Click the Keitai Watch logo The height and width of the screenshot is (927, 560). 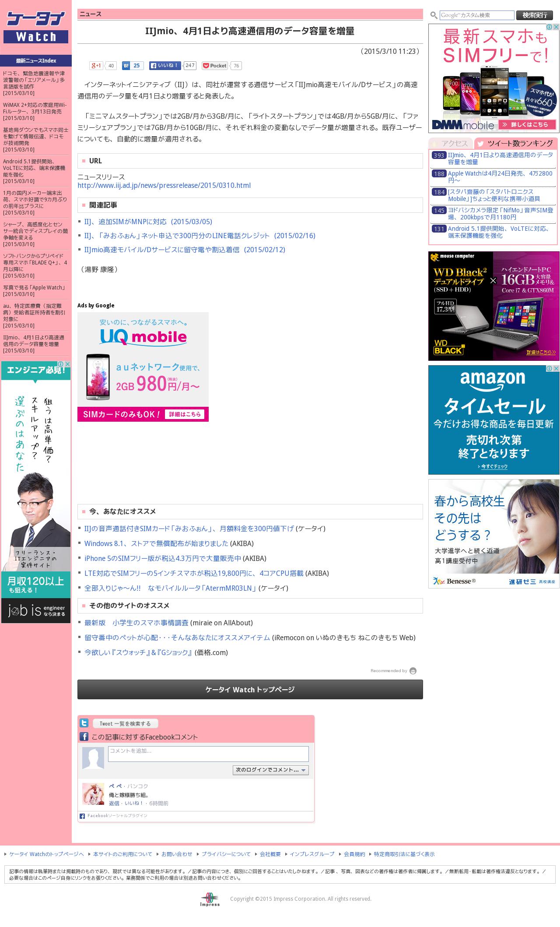click(36, 27)
